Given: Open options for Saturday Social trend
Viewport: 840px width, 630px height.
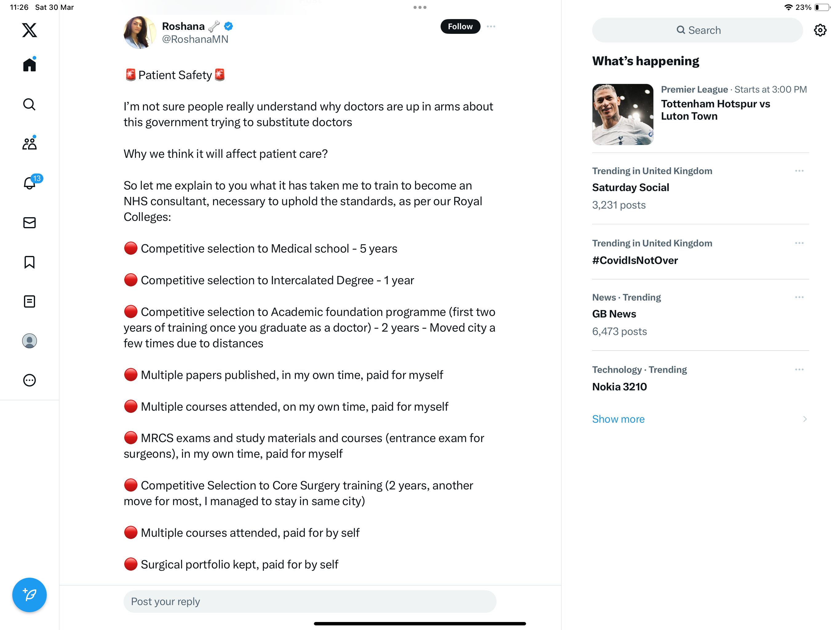Looking at the screenshot, I should (x=799, y=171).
